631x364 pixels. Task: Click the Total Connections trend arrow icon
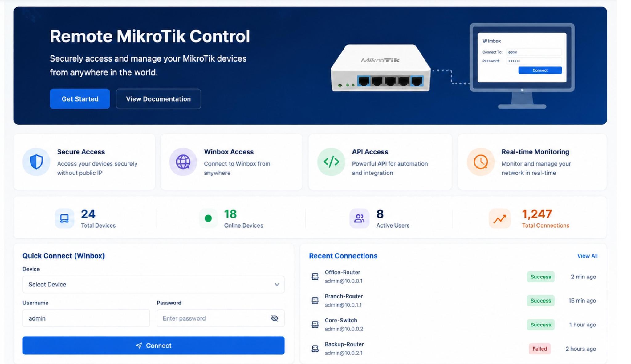(500, 219)
